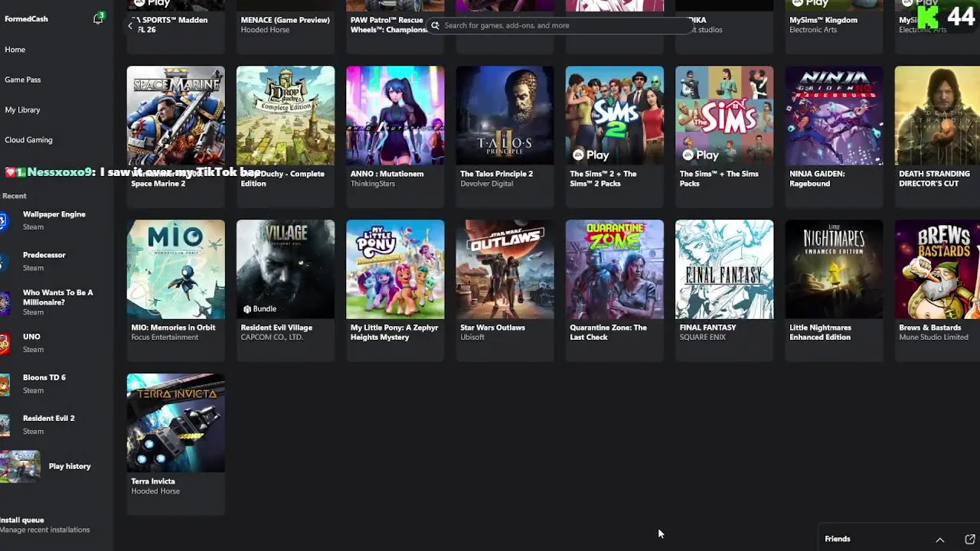Open The Talos Principle 2 cover

[505, 116]
